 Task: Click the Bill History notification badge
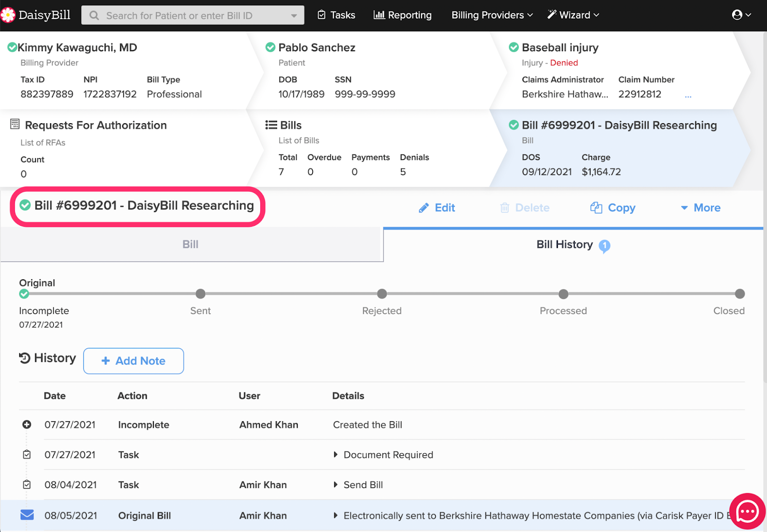coord(604,246)
